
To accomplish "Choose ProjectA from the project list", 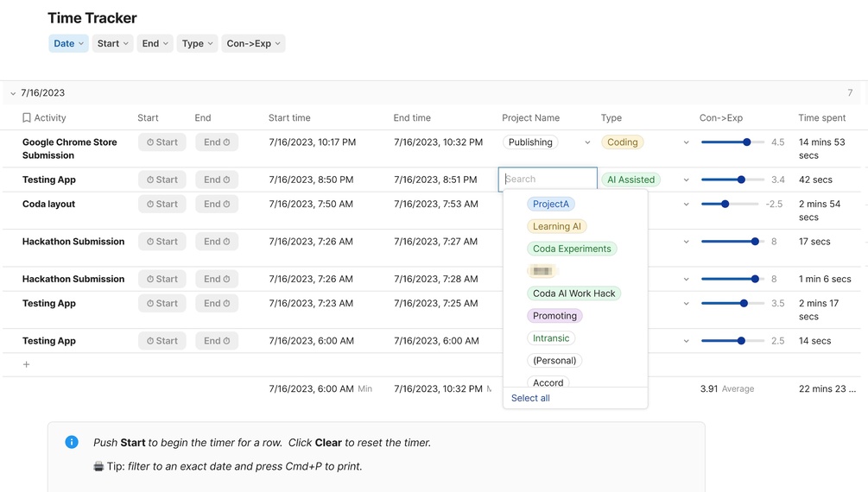I will pyautogui.click(x=551, y=205).
